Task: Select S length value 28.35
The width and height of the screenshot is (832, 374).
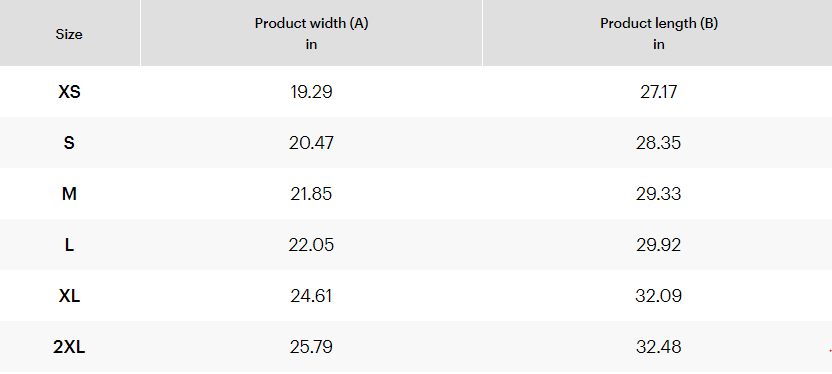Action: pyautogui.click(x=658, y=143)
